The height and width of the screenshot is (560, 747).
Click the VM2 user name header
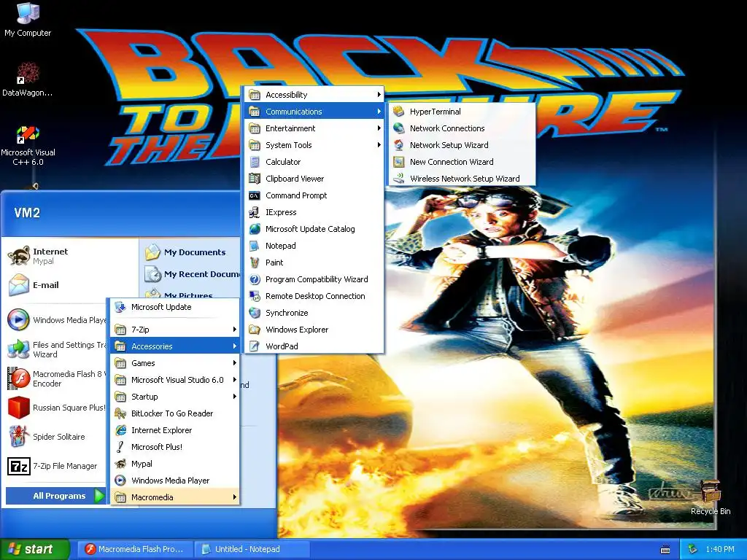pyautogui.click(x=27, y=213)
